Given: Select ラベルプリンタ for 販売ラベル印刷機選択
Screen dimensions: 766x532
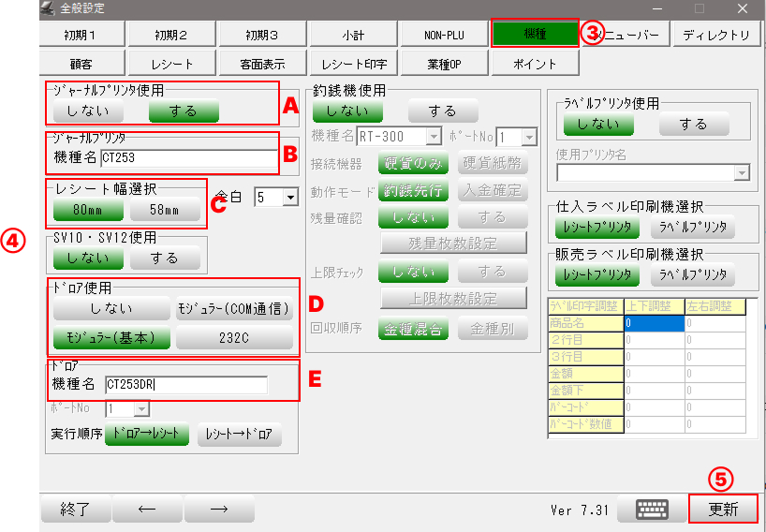Looking at the screenshot, I should [693, 275].
